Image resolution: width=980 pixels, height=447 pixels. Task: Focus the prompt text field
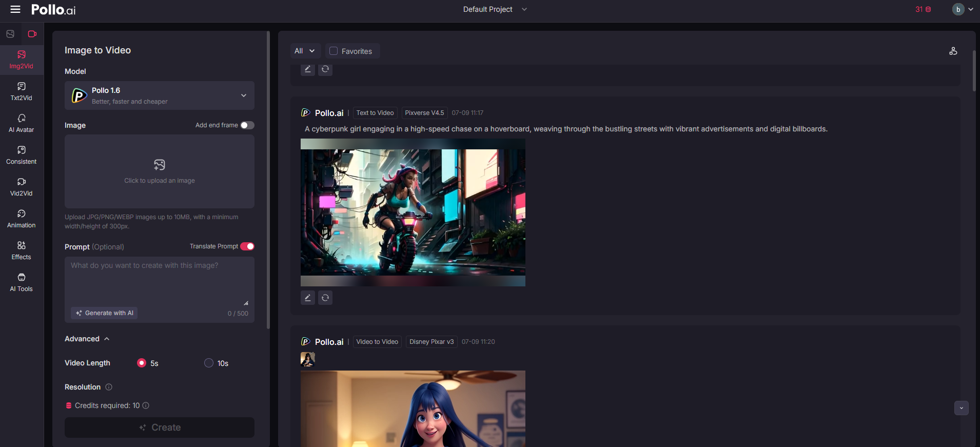(x=160, y=281)
